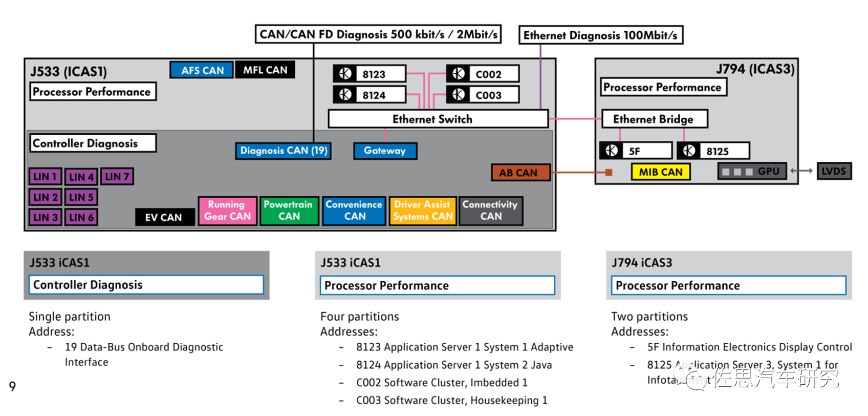Click the GPU chip block
This screenshot has height=416, width=868.
click(752, 172)
